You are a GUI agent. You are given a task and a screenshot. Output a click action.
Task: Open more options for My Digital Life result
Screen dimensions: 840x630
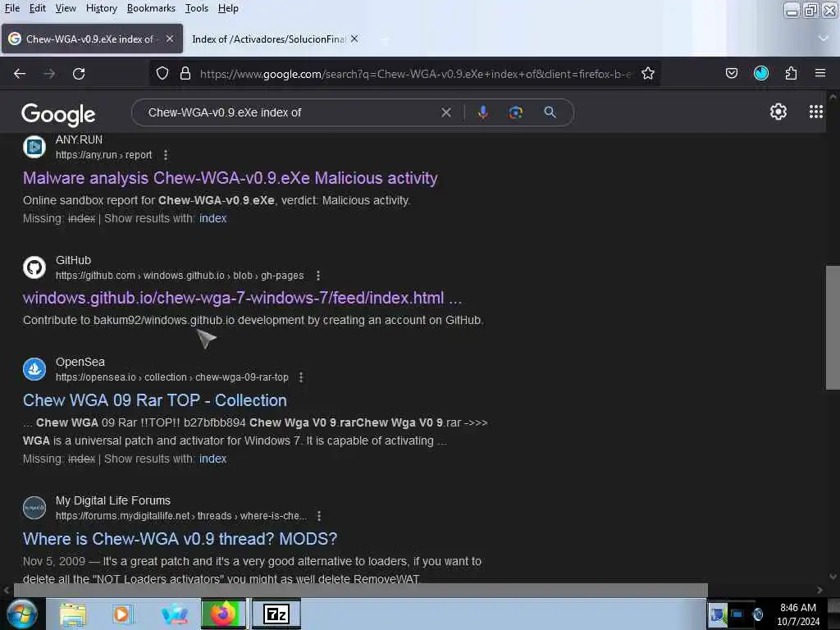click(x=319, y=516)
